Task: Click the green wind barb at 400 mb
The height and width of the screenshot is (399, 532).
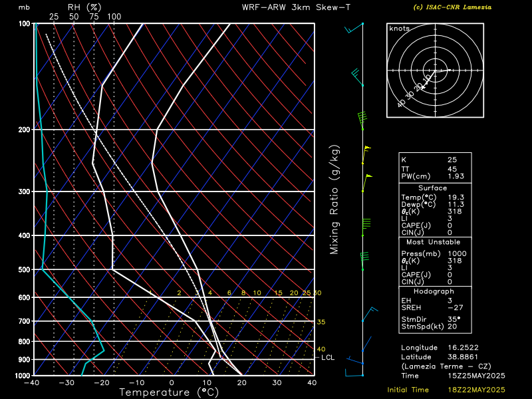Action: tap(366, 227)
